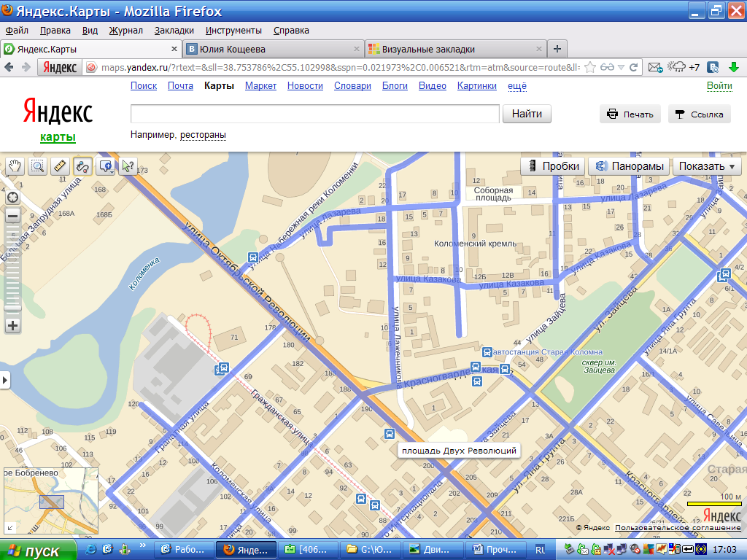
Task: Select the map info pointer tool
Action: pyautogui.click(x=128, y=167)
